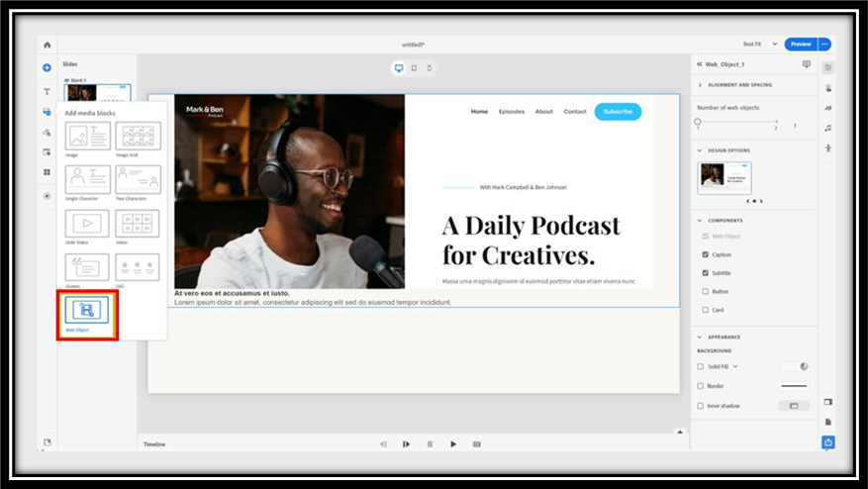This screenshot has height=489, width=868.
Task: Click the Episodes nav item
Action: [x=512, y=112]
